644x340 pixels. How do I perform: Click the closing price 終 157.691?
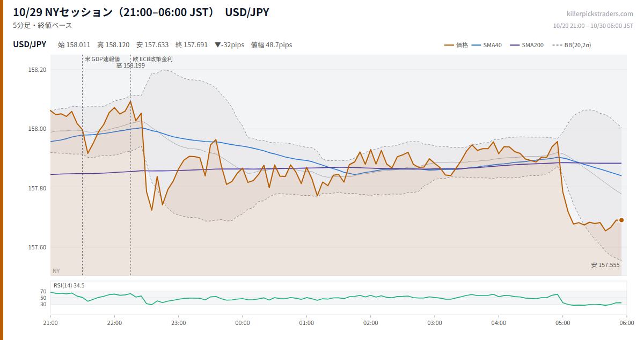tap(192, 45)
